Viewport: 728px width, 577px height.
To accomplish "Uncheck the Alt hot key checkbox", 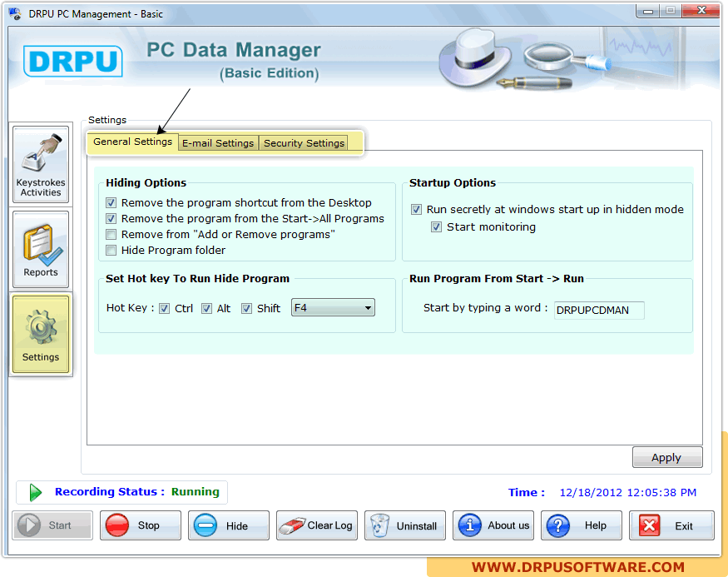I will (206, 308).
